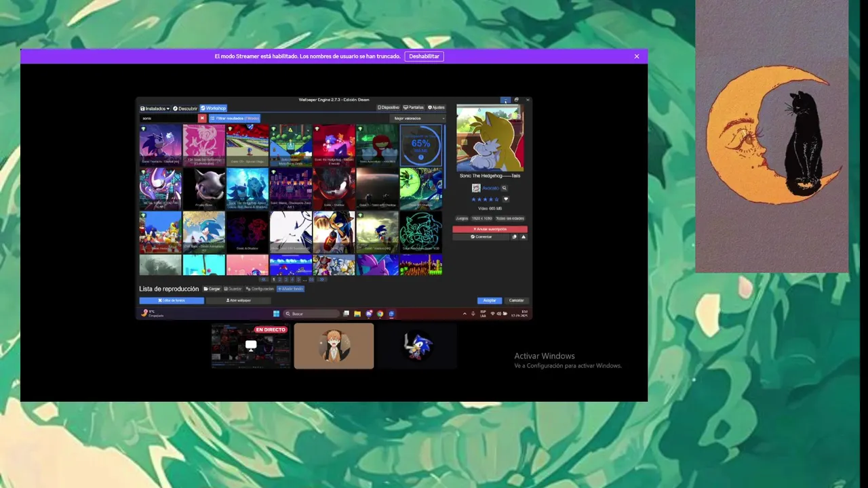
Task: Click the Juegos tag
Action: click(462, 218)
